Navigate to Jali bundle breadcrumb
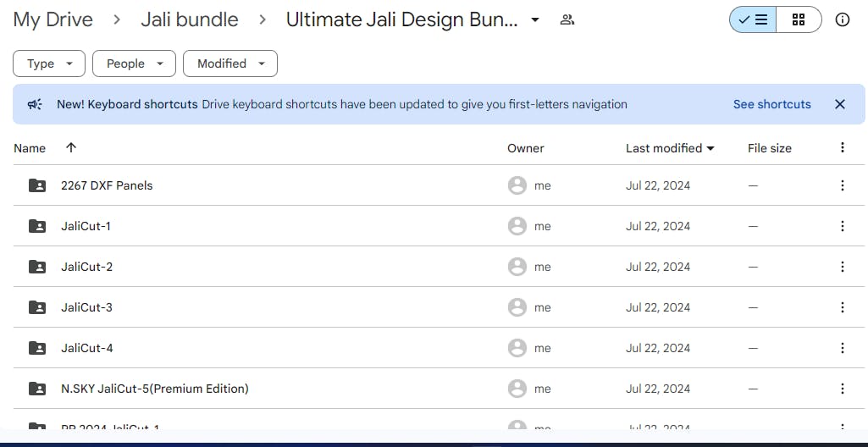 pos(190,20)
